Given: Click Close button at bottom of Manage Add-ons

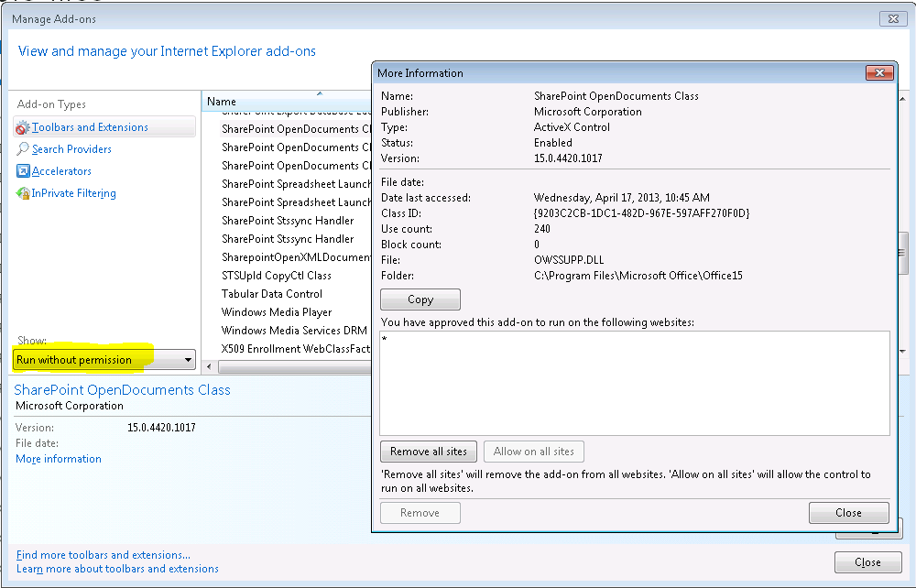Looking at the screenshot, I should click(x=867, y=562).
